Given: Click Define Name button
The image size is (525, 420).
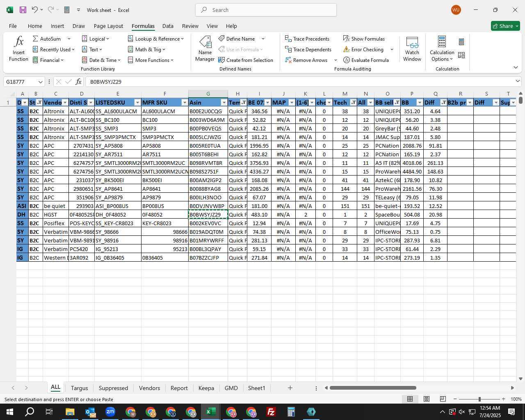Looking at the screenshot, I should [x=237, y=39].
